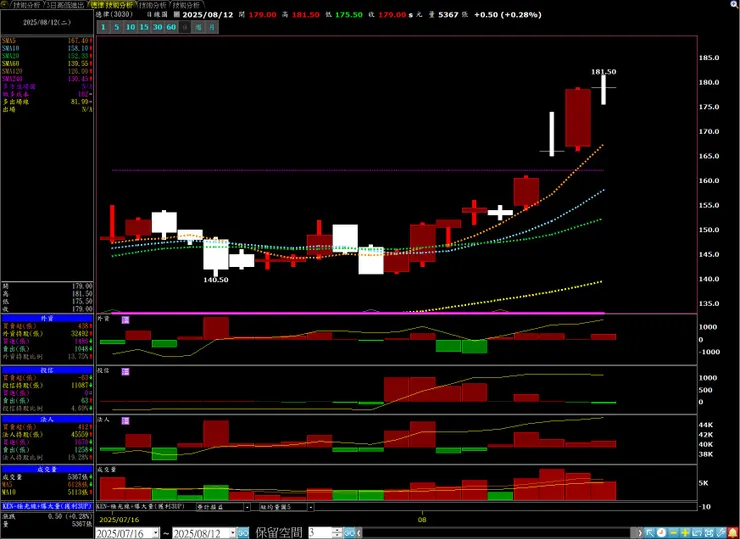
Task: Zoom in with the yellow plus icon
Action: [x=685, y=533]
